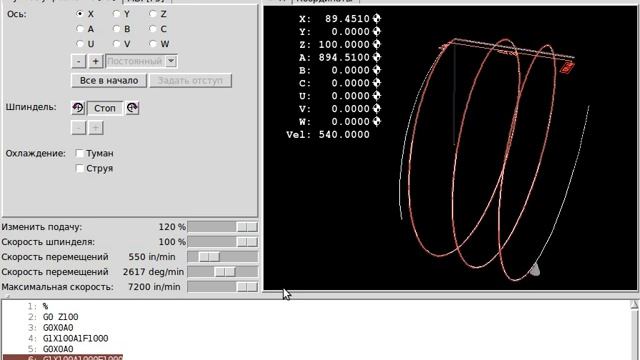The image size is (640, 360).
Task: Start spindle counterclockwise
Action: [78, 108]
